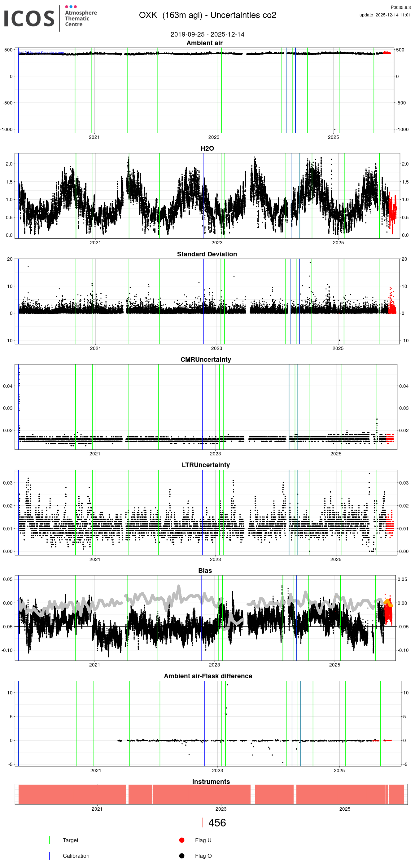
Task: Click the 'H2O' plot title
Action: point(207,148)
